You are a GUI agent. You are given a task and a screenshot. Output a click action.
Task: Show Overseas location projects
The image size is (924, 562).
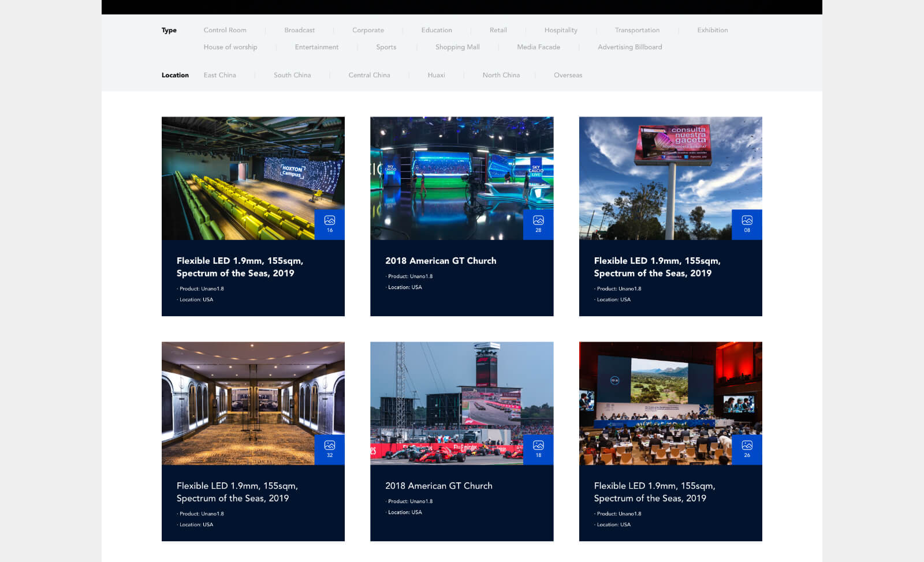[x=568, y=75]
